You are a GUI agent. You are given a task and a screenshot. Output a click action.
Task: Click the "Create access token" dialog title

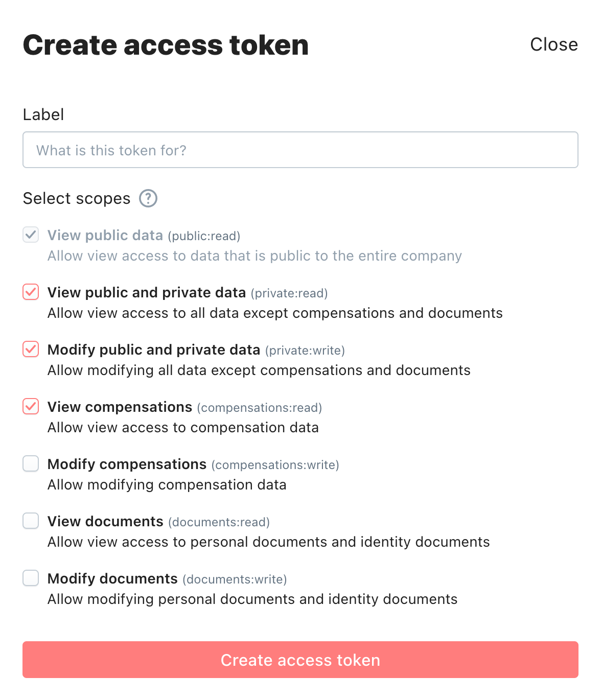pos(166,45)
